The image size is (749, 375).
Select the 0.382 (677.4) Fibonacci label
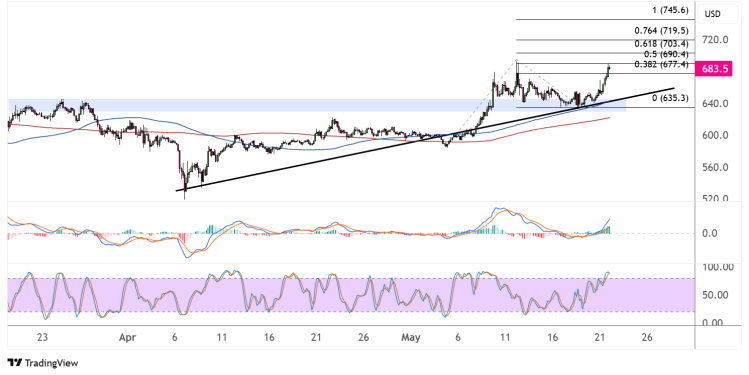[662, 64]
